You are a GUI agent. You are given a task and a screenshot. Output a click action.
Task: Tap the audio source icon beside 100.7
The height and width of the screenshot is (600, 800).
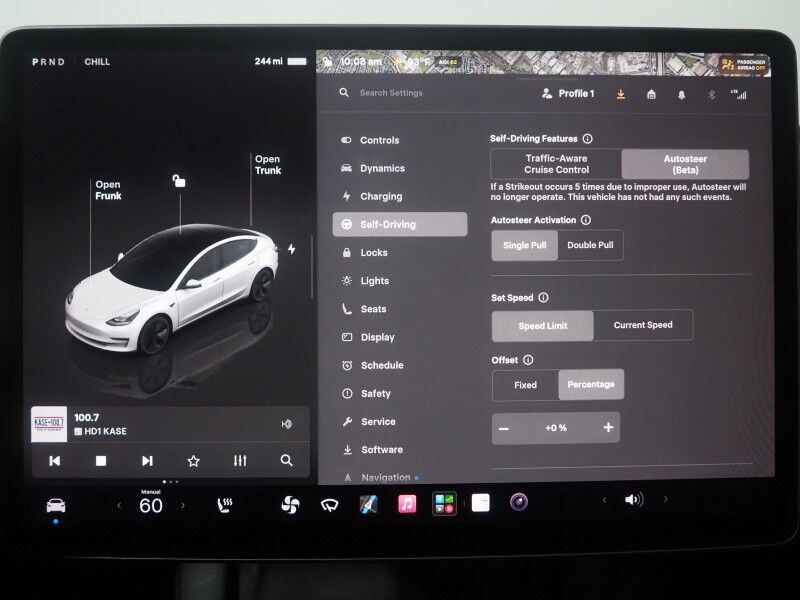tap(287, 423)
